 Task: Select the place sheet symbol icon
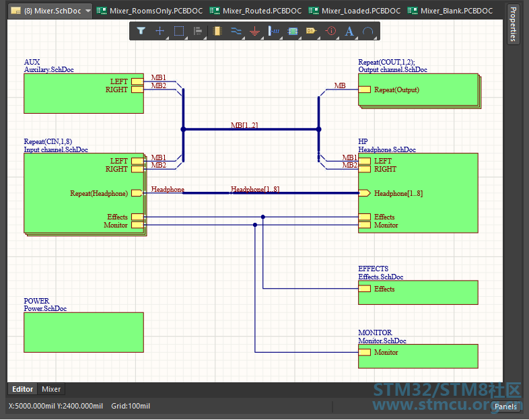(293, 32)
